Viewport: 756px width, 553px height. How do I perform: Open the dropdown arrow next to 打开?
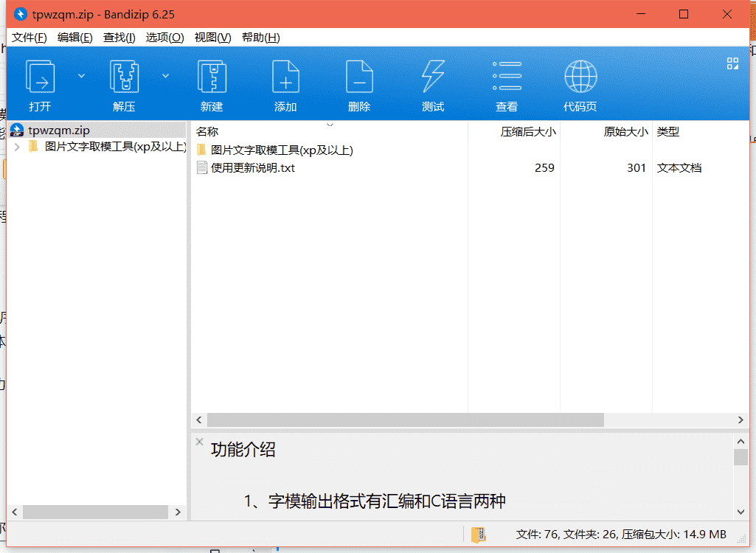pyautogui.click(x=81, y=76)
